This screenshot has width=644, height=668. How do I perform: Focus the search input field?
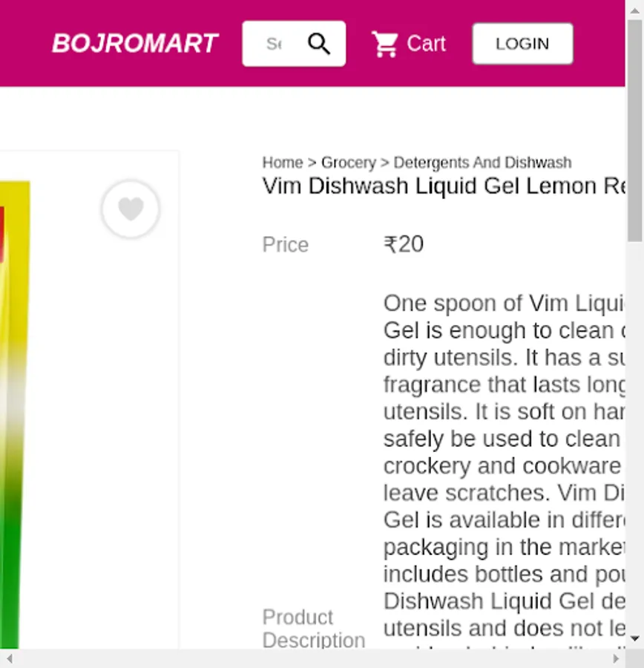[274, 44]
